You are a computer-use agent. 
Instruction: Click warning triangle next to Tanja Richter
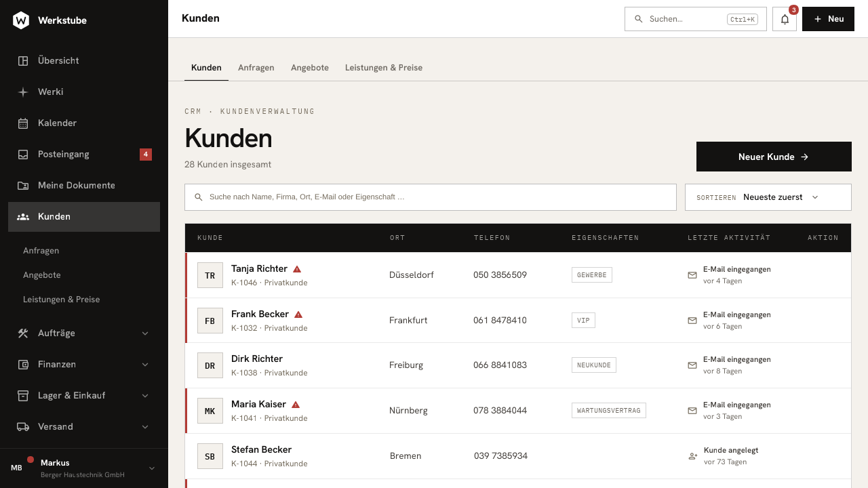click(x=297, y=269)
